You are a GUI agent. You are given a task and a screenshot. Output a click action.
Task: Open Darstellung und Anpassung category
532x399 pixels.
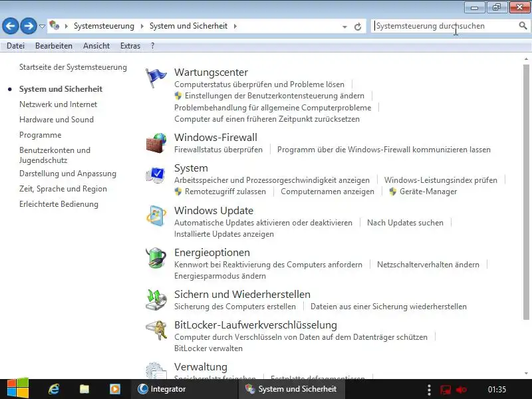pyautogui.click(x=68, y=174)
